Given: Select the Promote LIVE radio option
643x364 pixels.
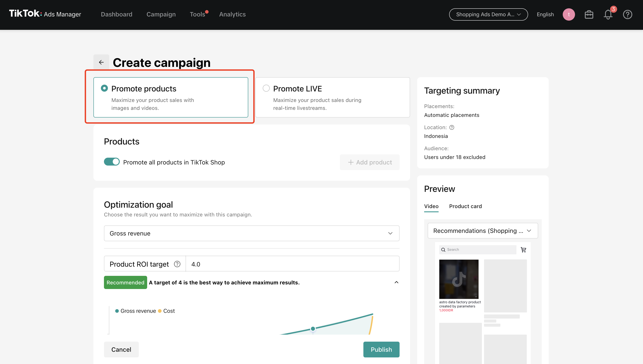Looking at the screenshot, I should (266, 88).
